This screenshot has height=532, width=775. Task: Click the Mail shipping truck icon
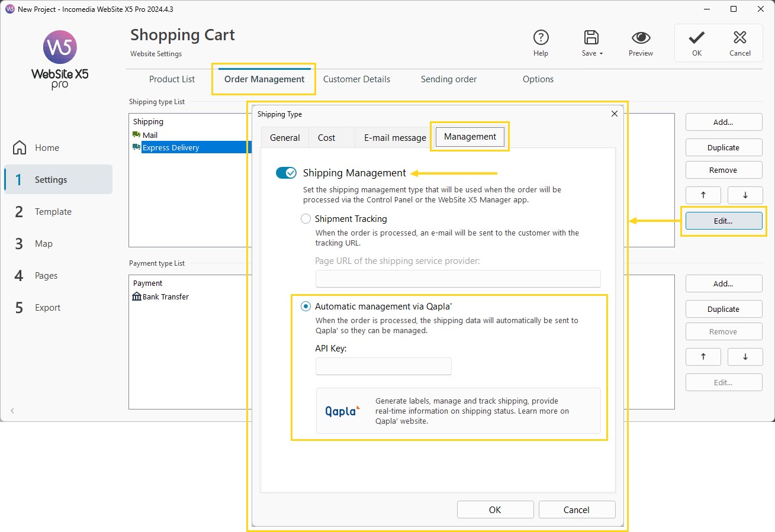137,135
